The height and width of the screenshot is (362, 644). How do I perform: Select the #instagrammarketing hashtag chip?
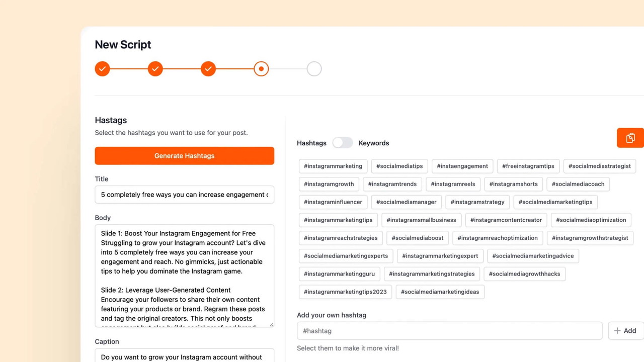[x=333, y=166]
